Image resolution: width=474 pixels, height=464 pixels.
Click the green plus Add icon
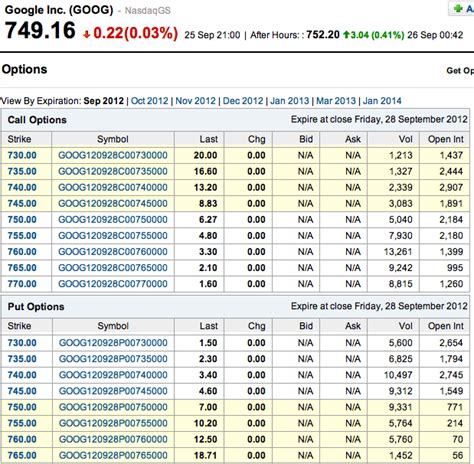[x=458, y=8]
